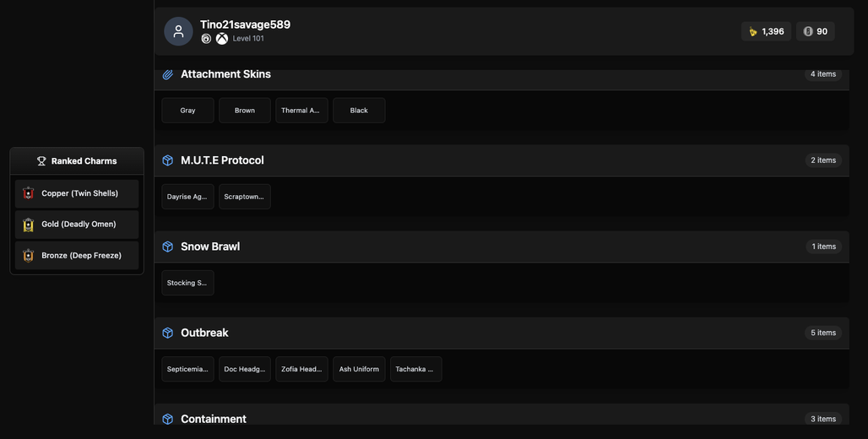This screenshot has width=868, height=439.
Task: Click the Outbreak box icon
Action: (x=168, y=333)
